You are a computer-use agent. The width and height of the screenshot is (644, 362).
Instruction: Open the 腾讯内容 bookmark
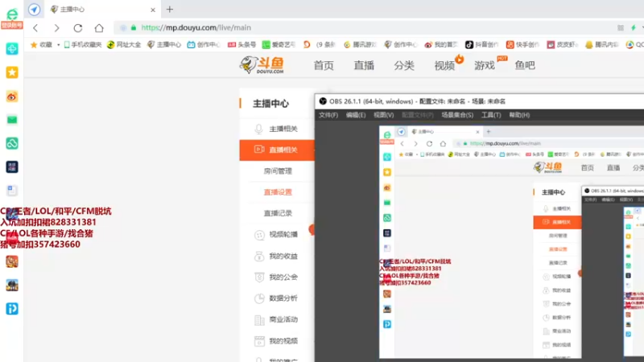[x=601, y=45]
